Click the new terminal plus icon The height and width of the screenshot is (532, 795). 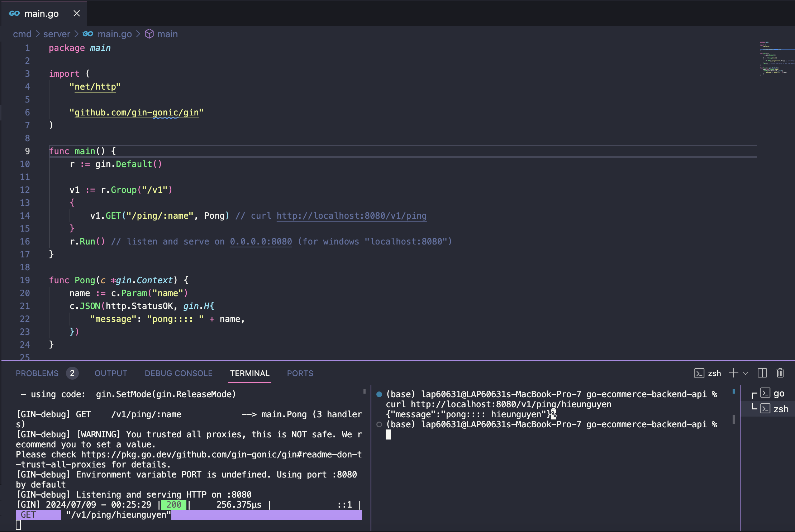(x=733, y=373)
